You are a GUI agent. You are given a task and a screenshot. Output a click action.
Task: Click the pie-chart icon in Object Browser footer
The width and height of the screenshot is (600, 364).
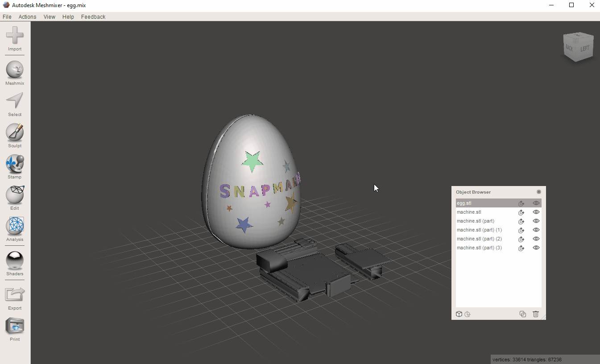pos(468,314)
